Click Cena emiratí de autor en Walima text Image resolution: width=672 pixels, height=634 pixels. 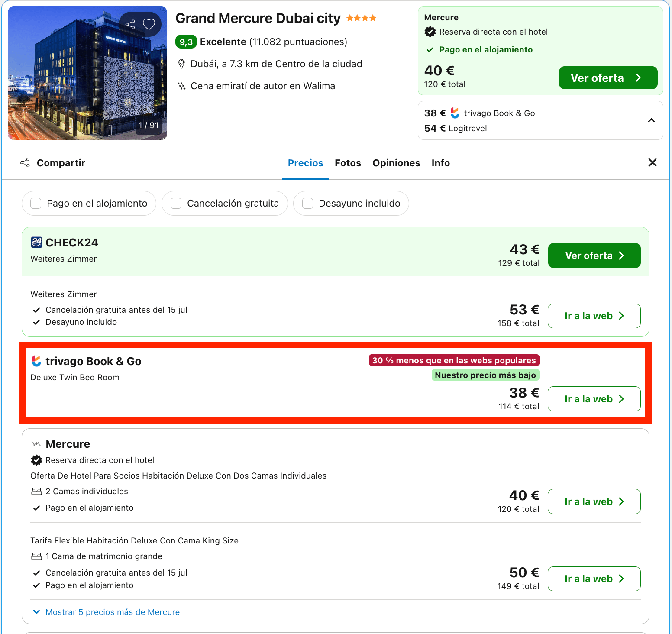tap(263, 86)
